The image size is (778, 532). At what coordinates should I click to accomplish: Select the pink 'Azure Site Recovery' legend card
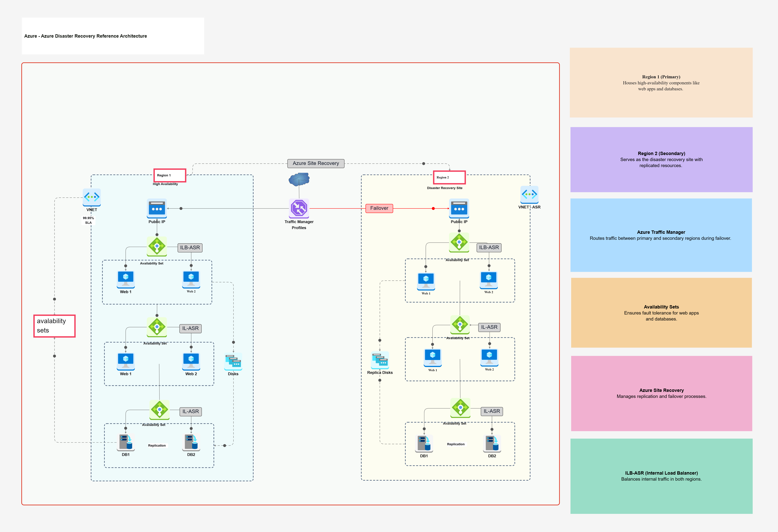tap(662, 393)
